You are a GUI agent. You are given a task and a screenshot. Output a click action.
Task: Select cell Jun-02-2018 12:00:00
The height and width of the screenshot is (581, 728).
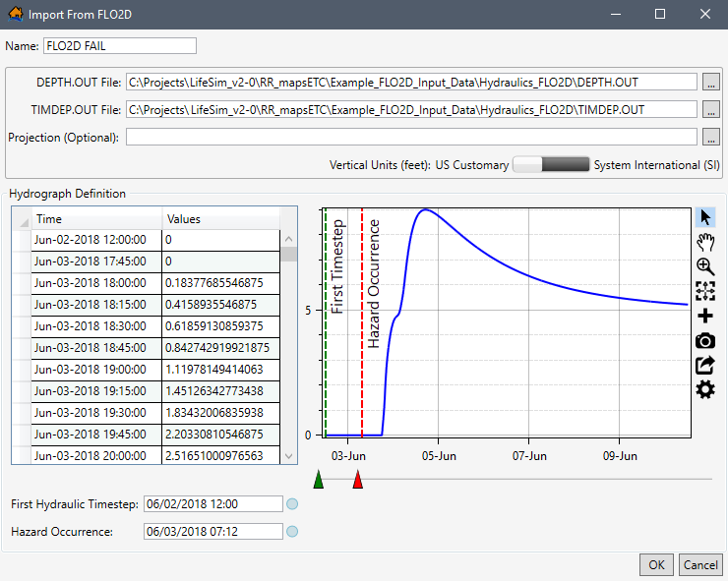point(96,240)
